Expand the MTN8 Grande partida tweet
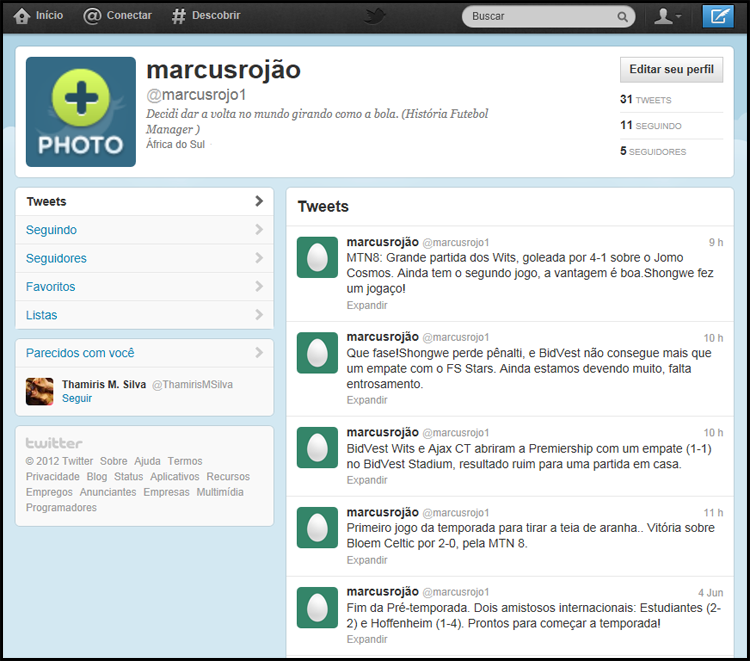Image resolution: width=750 pixels, height=661 pixels. click(367, 305)
